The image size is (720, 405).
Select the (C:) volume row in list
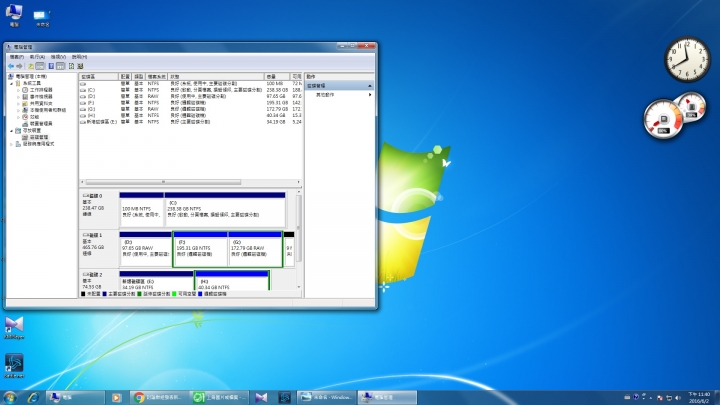191,90
